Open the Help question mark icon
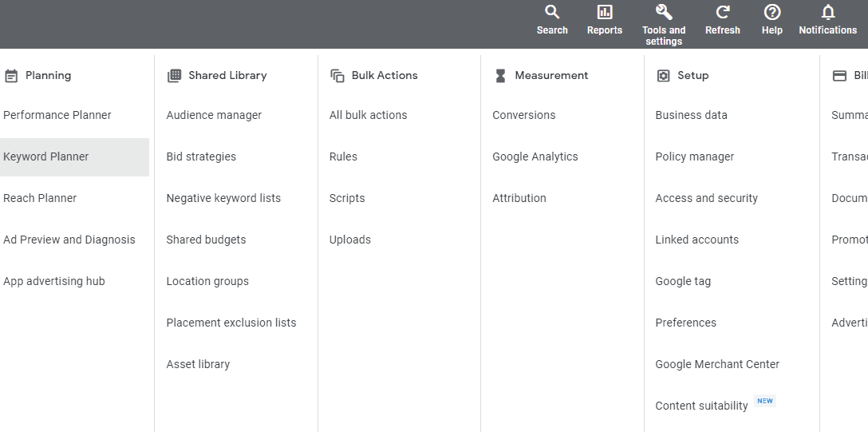 [771, 12]
